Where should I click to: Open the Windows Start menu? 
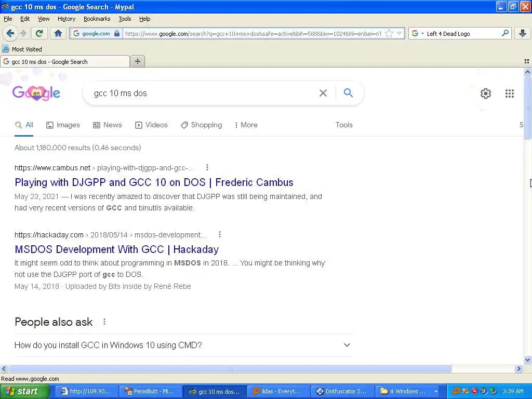click(x=25, y=391)
